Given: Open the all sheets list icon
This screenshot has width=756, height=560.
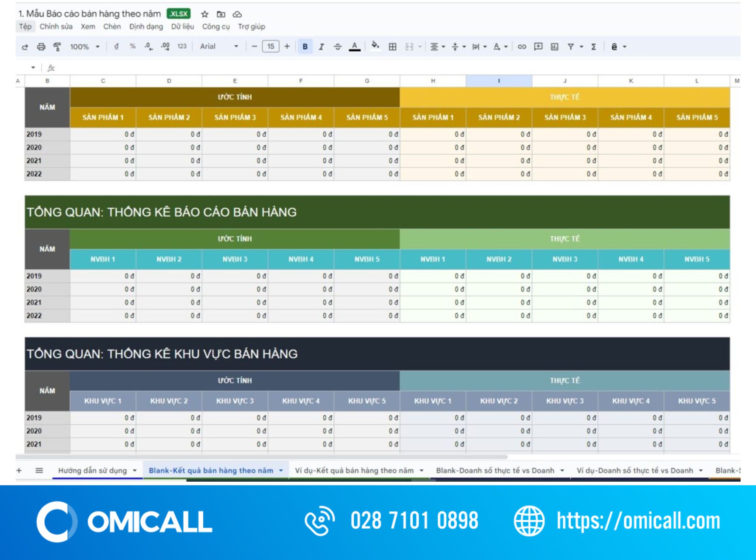Looking at the screenshot, I should [x=39, y=470].
